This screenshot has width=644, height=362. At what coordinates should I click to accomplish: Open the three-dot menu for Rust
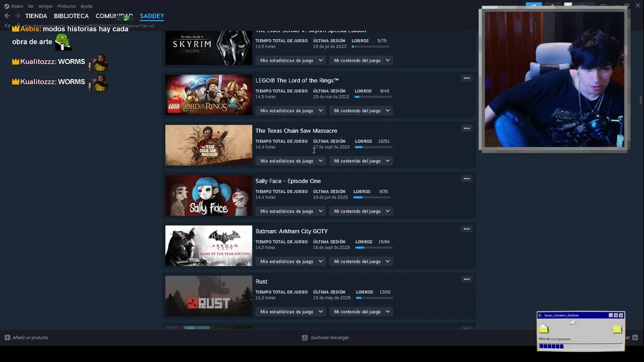466,280
